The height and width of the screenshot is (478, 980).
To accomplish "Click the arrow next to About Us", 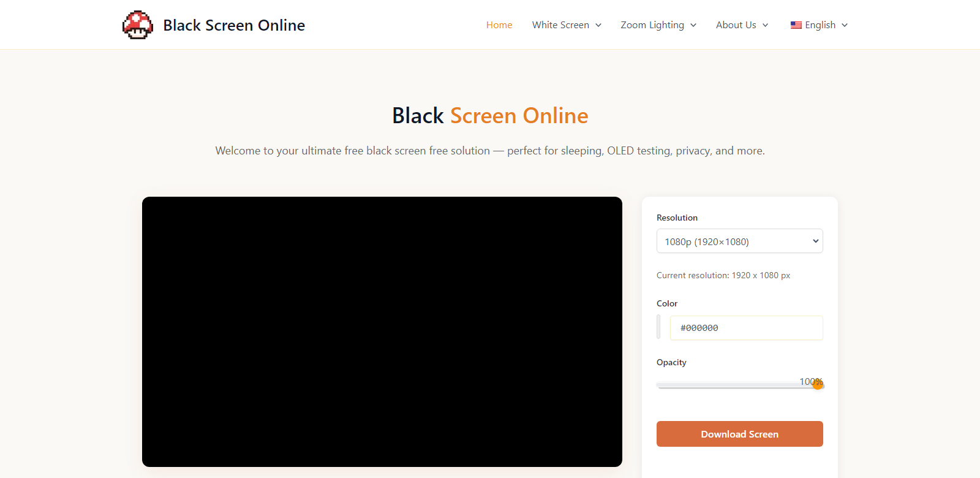I will pos(765,25).
